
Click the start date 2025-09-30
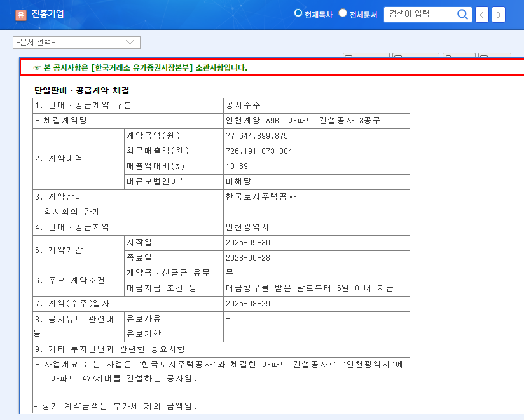[248, 243]
